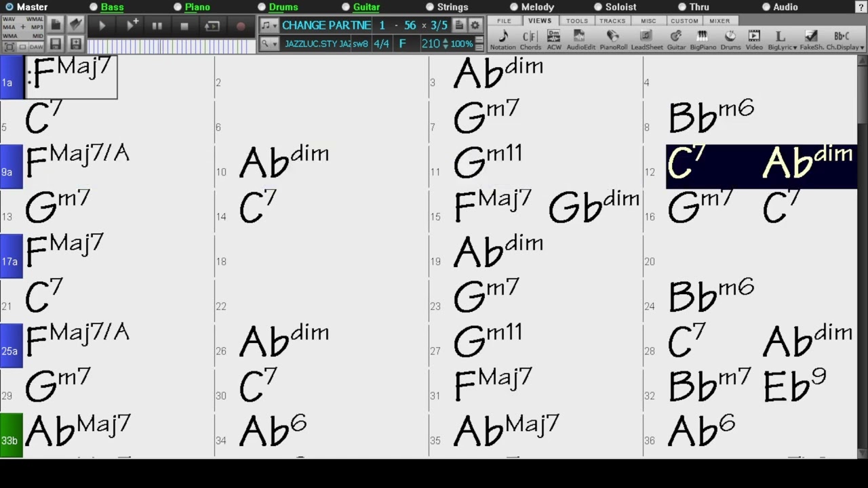Viewport: 868px width, 488px height.
Task: Switch to the MISC tab
Action: click(648, 21)
